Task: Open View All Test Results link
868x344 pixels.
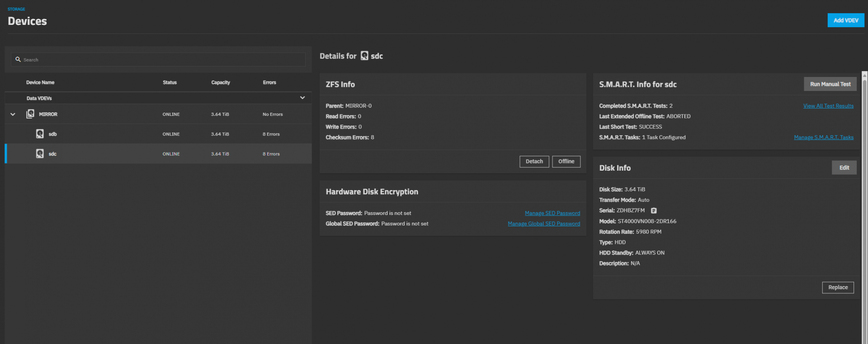Action: [x=828, y=106]
